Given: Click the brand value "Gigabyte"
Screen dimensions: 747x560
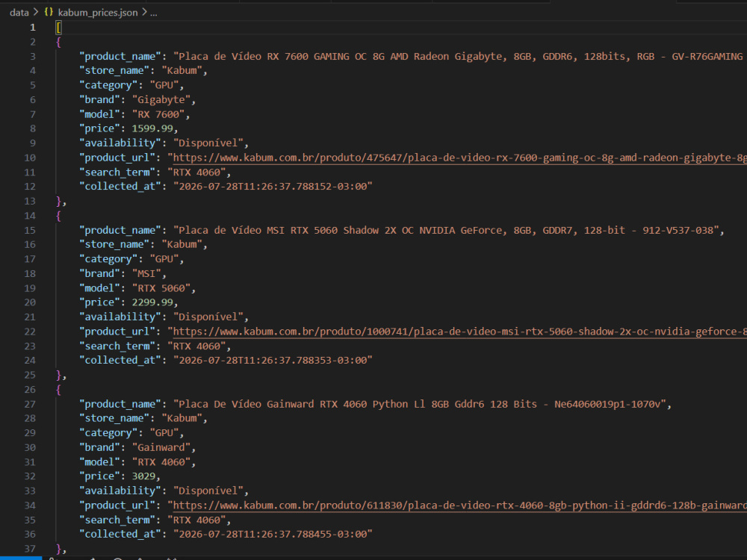Looking at the screenshot, I should [x=161, y=99].
